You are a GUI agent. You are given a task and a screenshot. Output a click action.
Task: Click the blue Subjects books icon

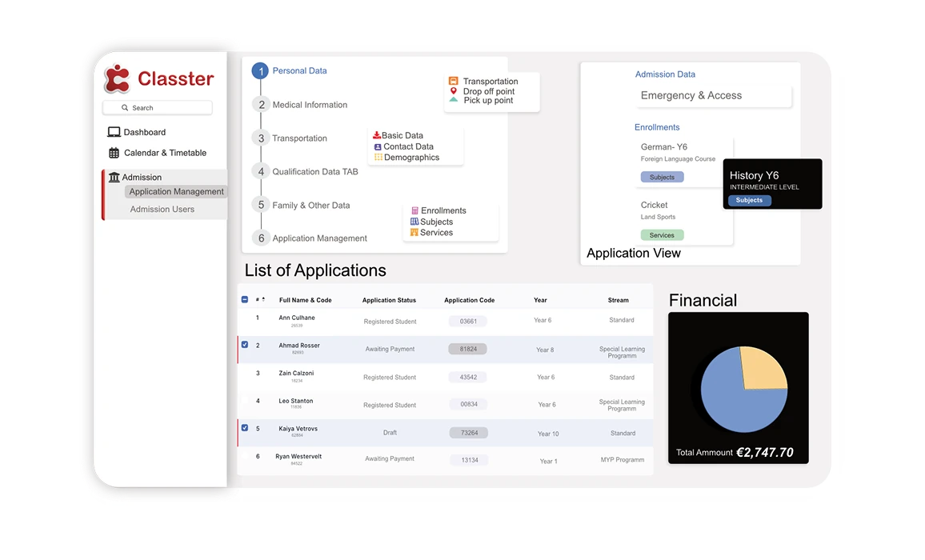coord(414,222)
